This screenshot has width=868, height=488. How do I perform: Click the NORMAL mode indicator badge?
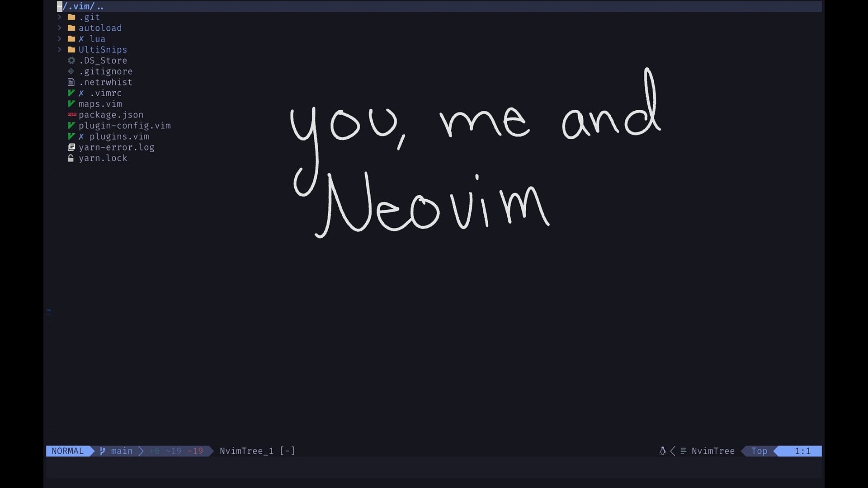coord(67,451)
